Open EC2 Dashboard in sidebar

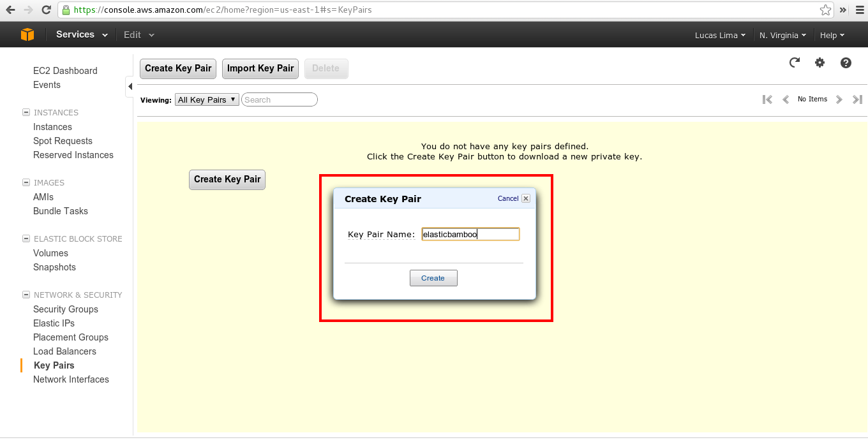[65, 71]
